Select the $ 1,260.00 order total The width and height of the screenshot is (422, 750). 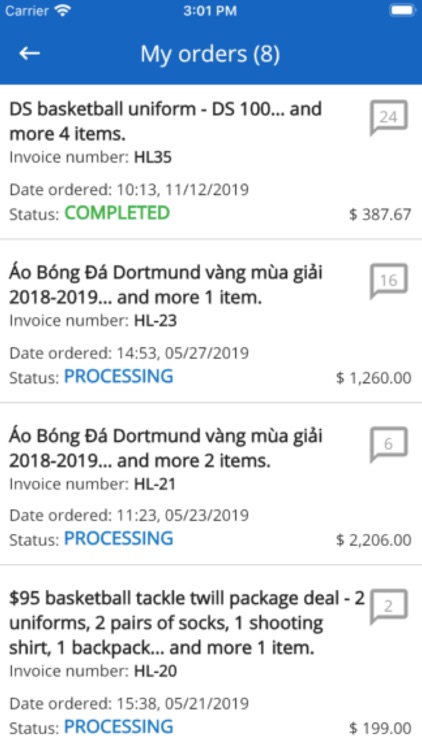(374, 378)
